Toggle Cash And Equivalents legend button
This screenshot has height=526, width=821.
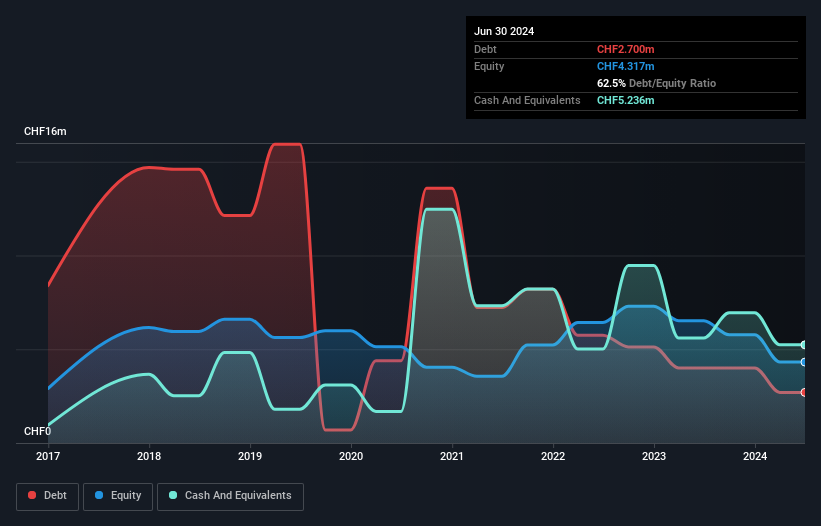pyautogui.click(x=230, y=496)
